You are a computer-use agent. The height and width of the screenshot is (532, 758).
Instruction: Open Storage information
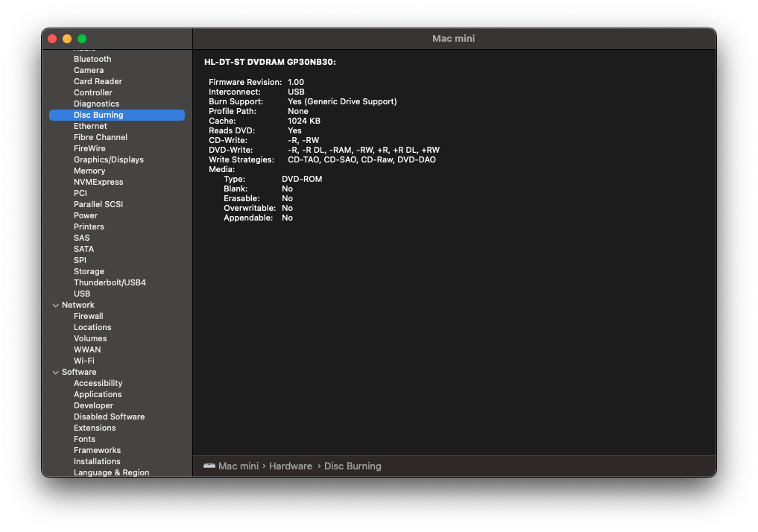click(89, 271)
